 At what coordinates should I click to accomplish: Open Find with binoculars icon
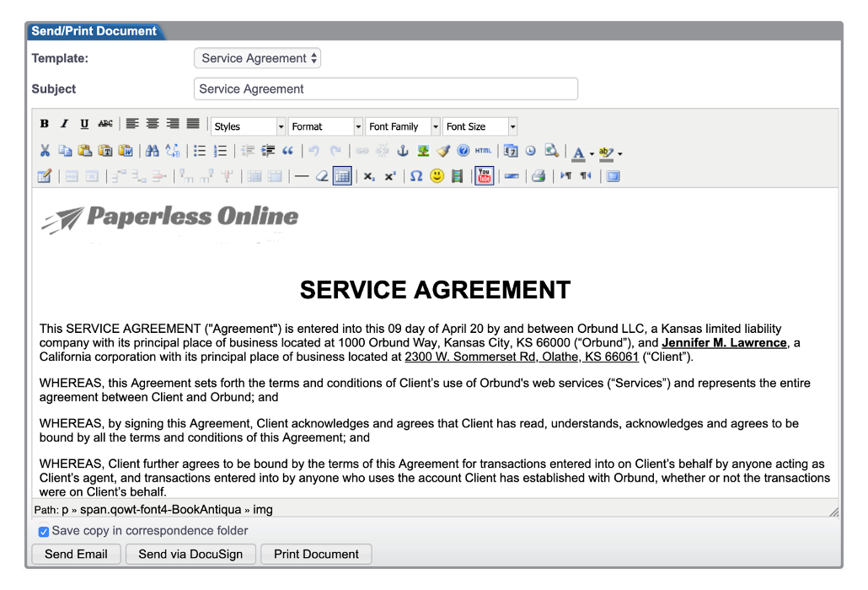pos(153,151)
